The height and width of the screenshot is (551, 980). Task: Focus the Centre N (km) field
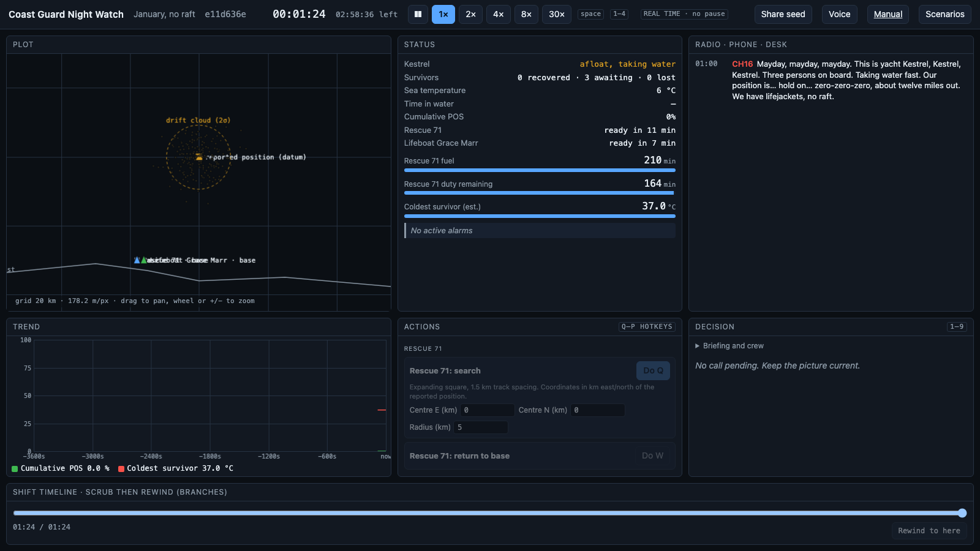point(598,410)
